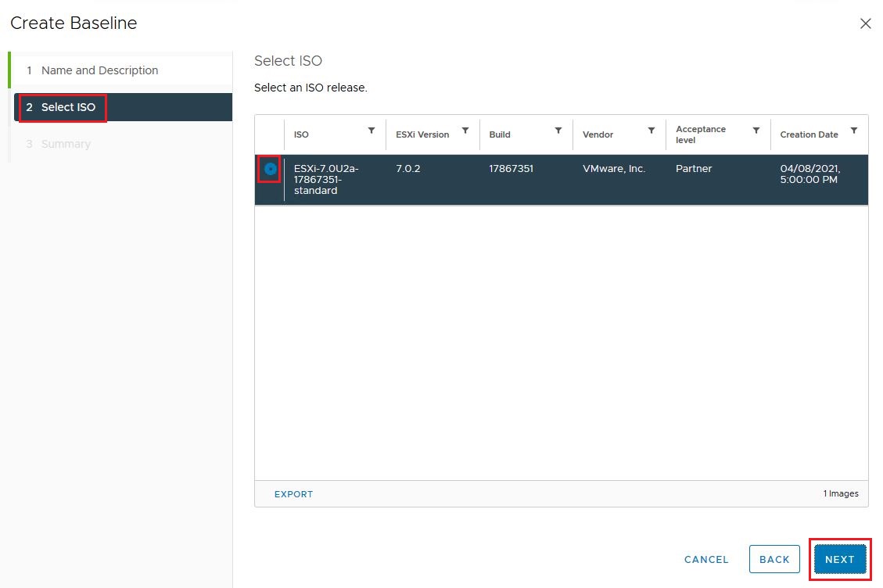Click the ISO column filter icon
The width and height of the screenshot is (883, 588).
372,131
